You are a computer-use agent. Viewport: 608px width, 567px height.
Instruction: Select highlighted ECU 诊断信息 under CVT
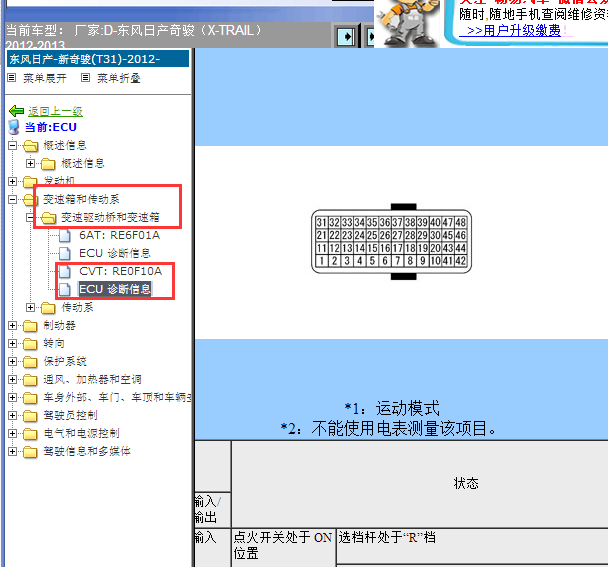pos(115,289)
